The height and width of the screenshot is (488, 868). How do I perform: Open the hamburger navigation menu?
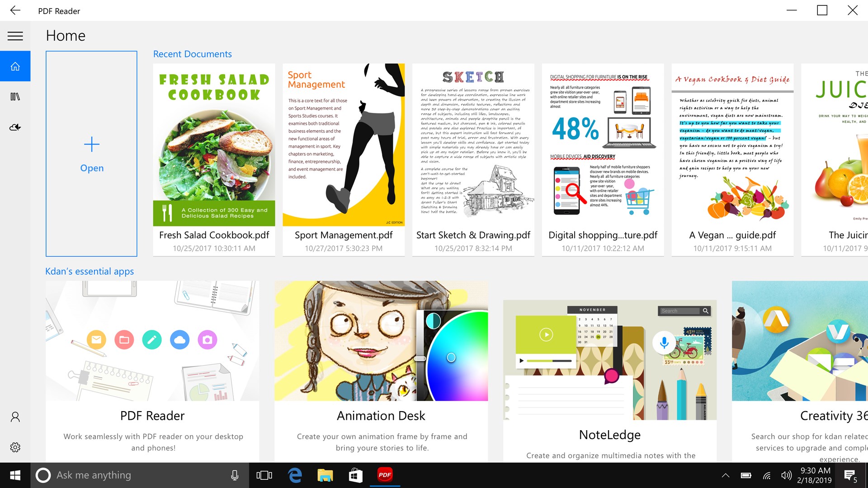(15, 36)
